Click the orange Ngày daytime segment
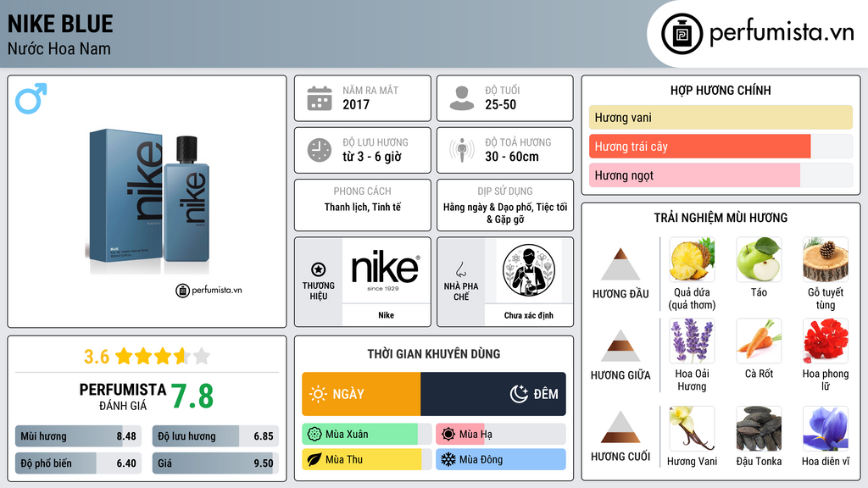This screenshot has width=868, height=488. pyautogui.click(x=361, y=394)
